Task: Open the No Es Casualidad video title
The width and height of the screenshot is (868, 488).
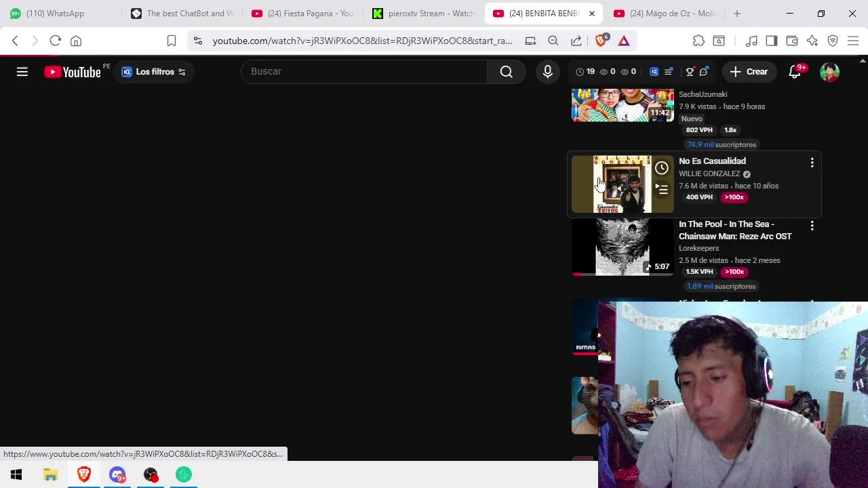Action: 712,161
